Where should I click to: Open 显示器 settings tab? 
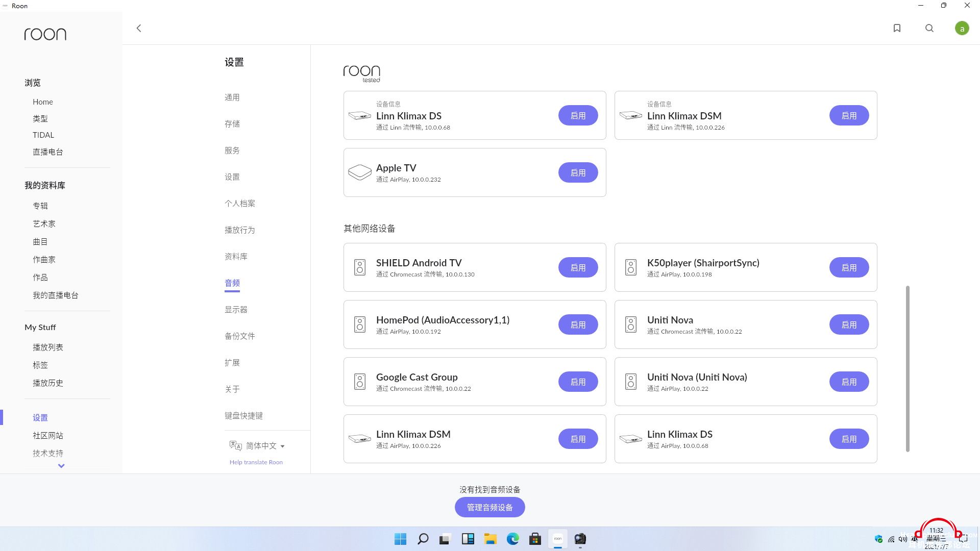[236, 310]
